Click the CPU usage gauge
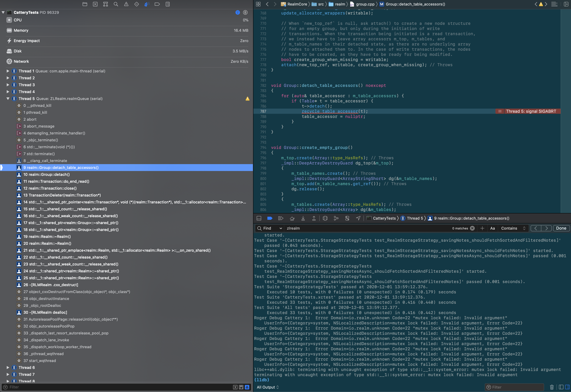The height and width of the screenshot is (392, 571). click(123, 20)
